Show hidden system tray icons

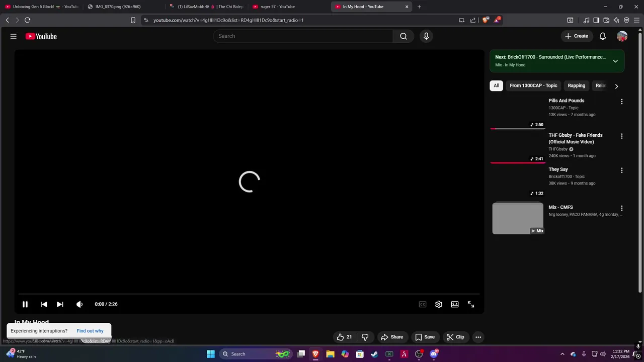(x=562, y=354)
